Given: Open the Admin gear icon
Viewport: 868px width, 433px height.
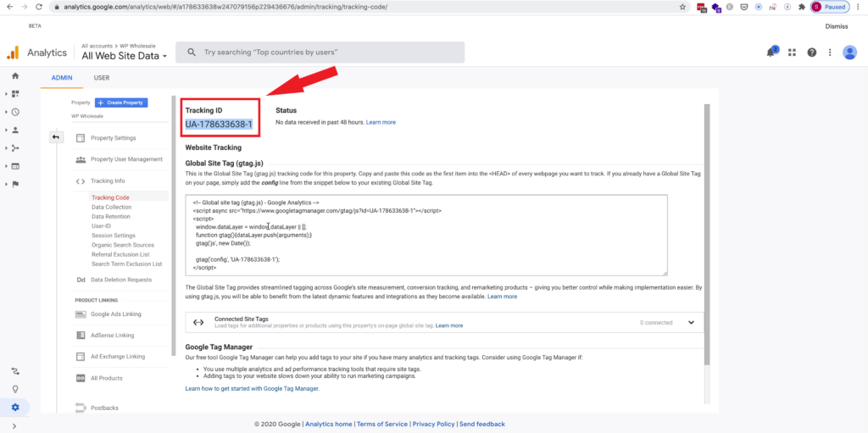Looking at the screenshot, I should tap(15, 407).
